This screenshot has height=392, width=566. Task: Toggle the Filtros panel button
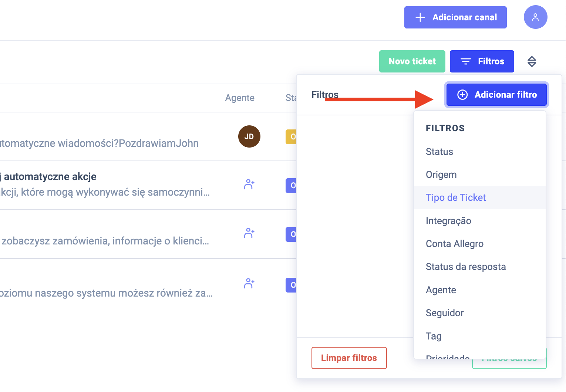(482, 61)
